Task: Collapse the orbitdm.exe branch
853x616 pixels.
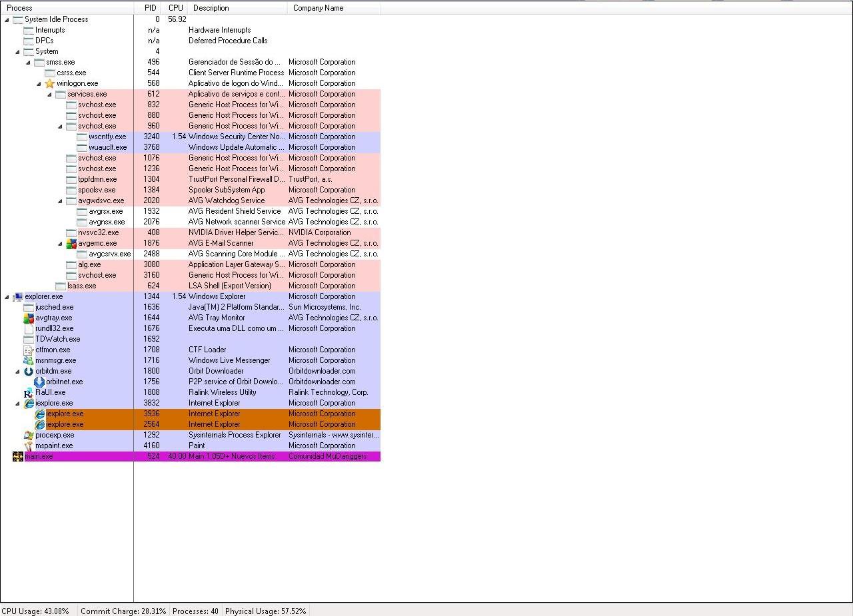Action: pos(18,371)
